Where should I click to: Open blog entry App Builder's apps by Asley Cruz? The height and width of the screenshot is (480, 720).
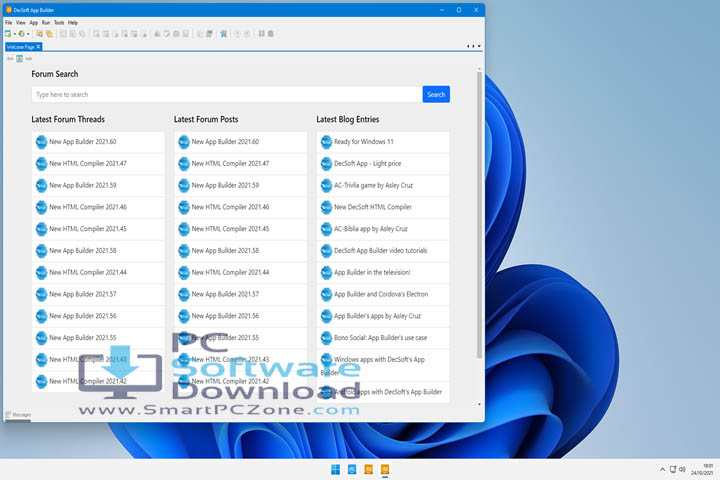point(383,316)
